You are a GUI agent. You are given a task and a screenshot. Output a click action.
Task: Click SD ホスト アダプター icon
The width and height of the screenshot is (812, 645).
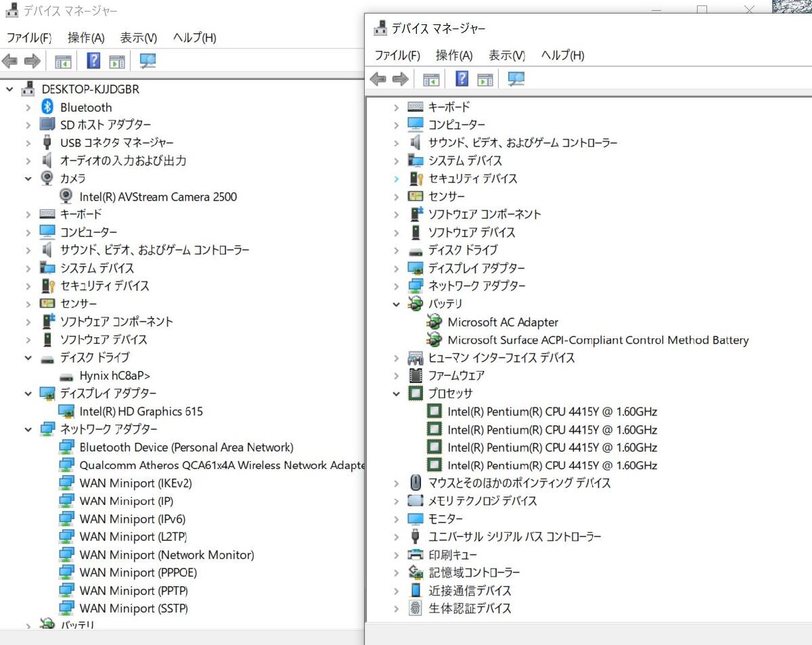point(47,125)
